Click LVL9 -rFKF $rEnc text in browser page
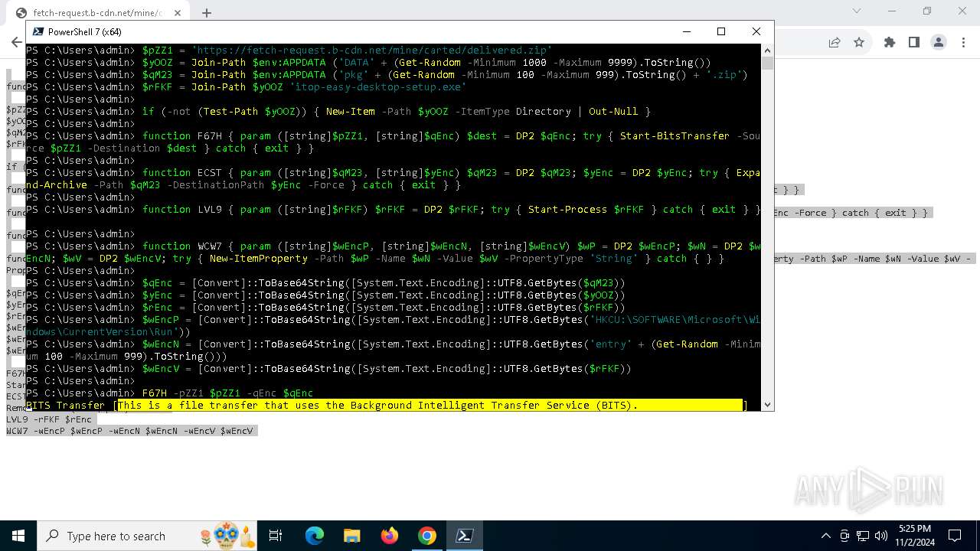 click(49, 419)
